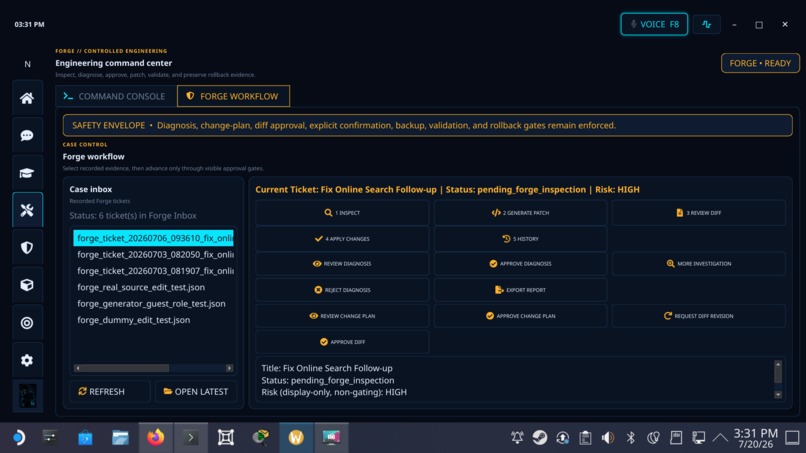Click the inbox scrollbar right arrow
The image size is (806, 453).
coord(229,368)
